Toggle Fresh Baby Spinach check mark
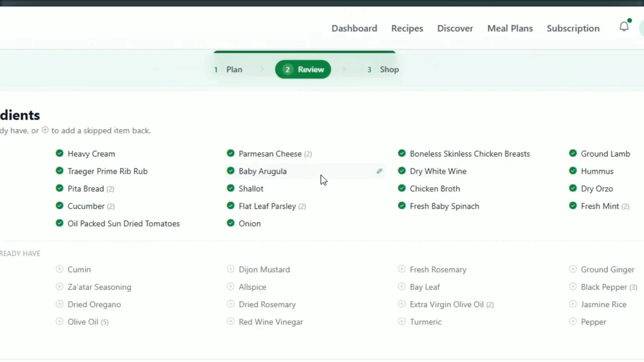The image size is (644, 362). click(401, 206)
